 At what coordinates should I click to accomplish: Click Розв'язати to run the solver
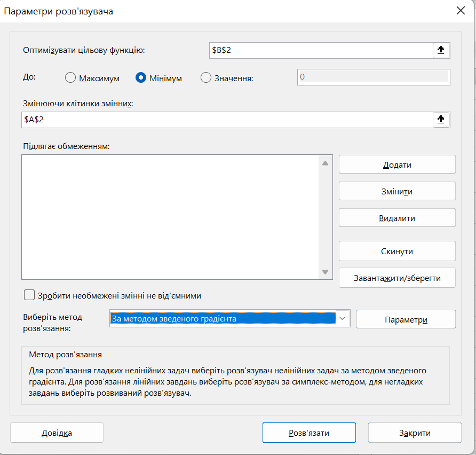pyautogui.click(x=308, y=433)
